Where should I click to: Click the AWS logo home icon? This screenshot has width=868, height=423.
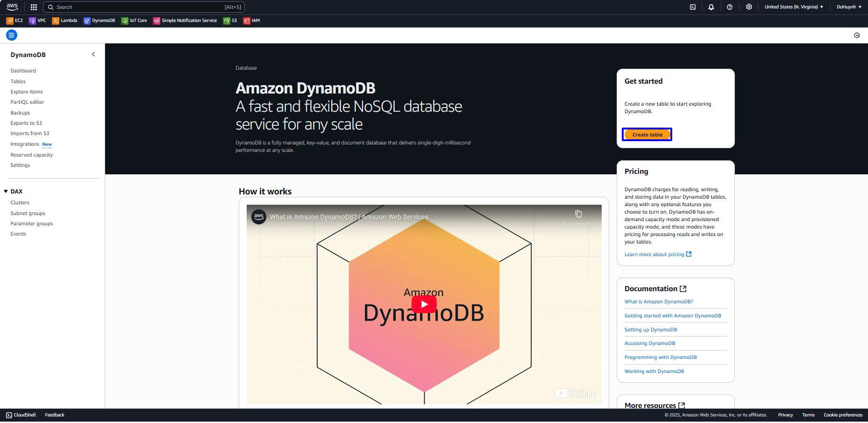click(x=12, y=7)
